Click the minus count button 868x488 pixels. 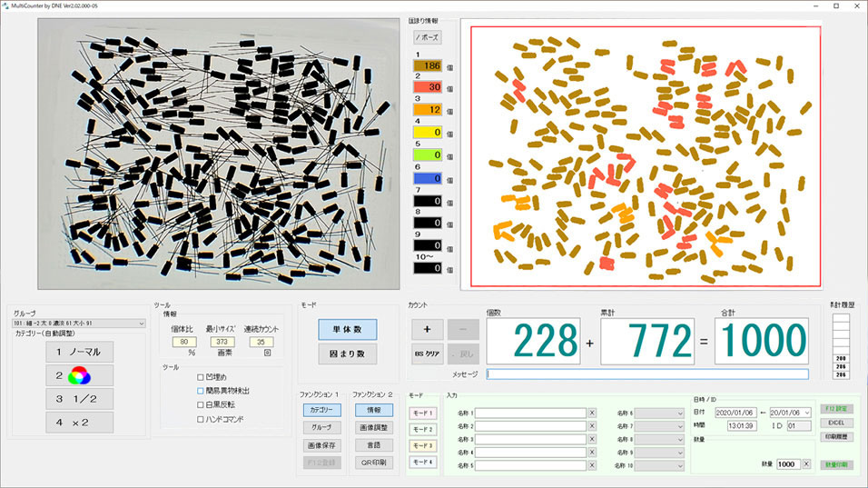pyautogui.click(x=463, y=330)
